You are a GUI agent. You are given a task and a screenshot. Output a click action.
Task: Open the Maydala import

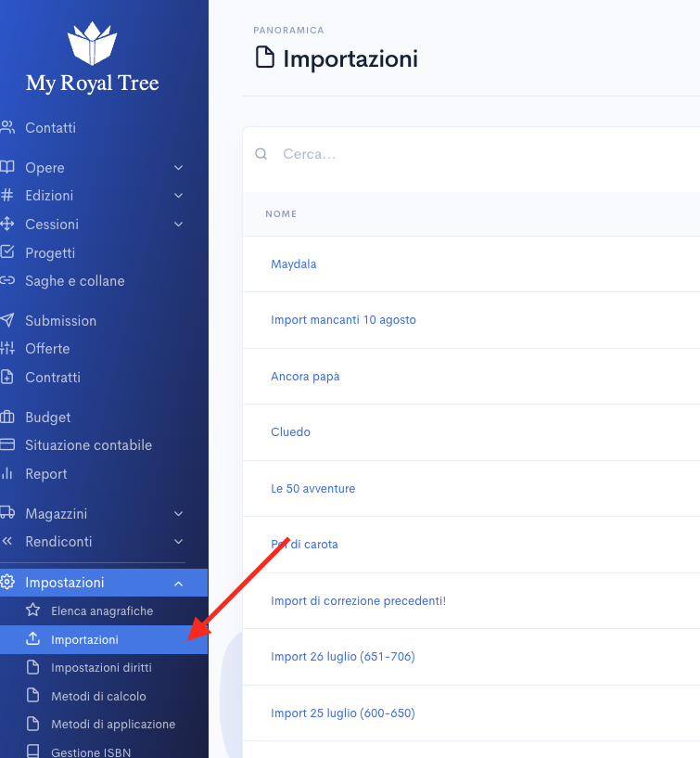pos(294,263)
